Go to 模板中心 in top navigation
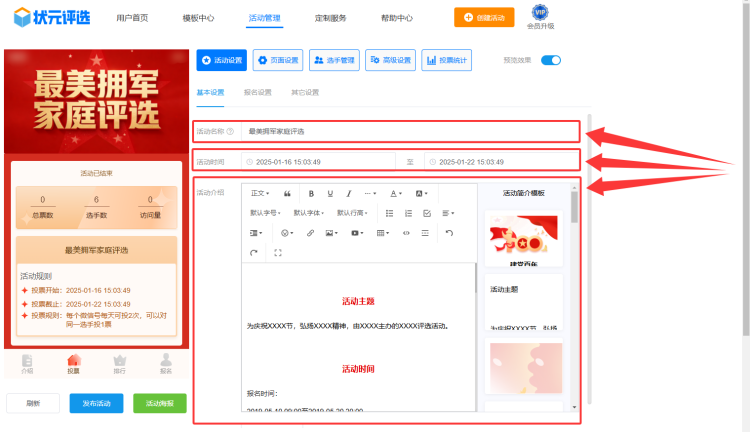750x432 pixels. tap(198, 18)
